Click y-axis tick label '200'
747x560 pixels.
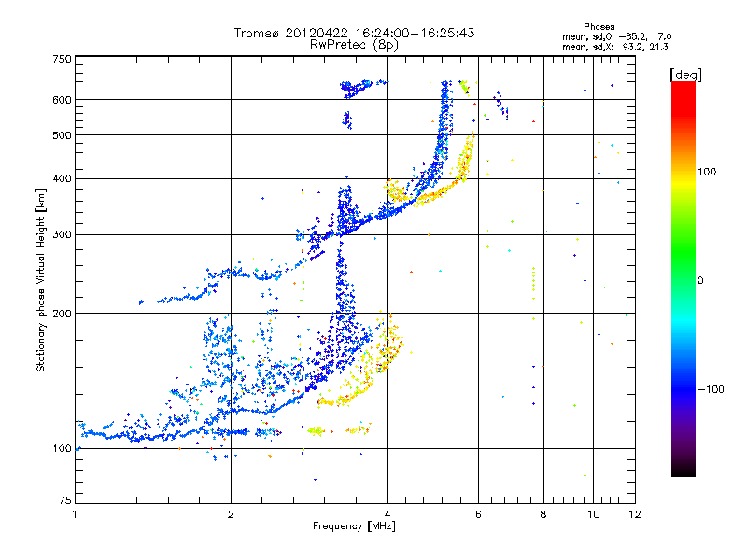click(x=62, y=314)
